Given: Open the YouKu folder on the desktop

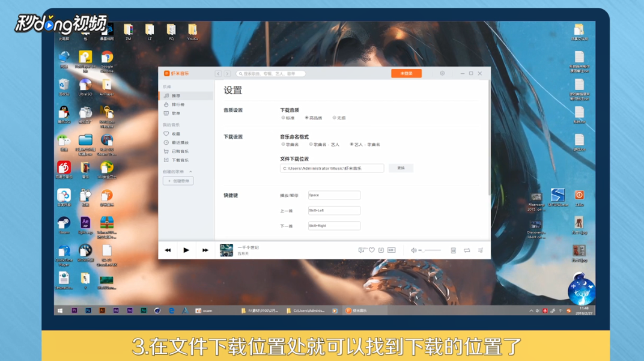Looking at the screenshot, I should click(x=193, y=32).
